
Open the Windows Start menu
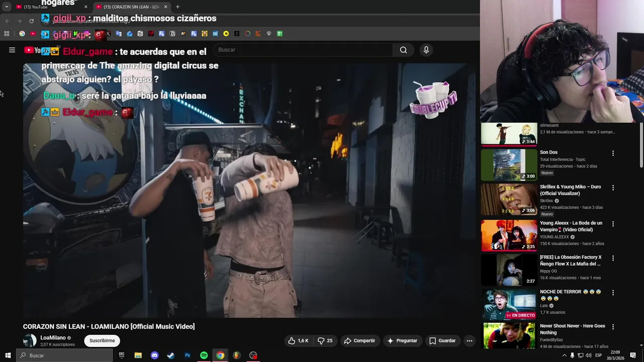coord(8,355)
